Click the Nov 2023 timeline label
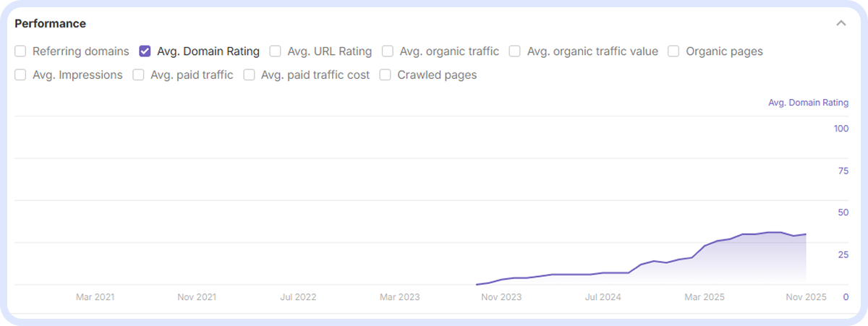 click(x=501, y=297)
